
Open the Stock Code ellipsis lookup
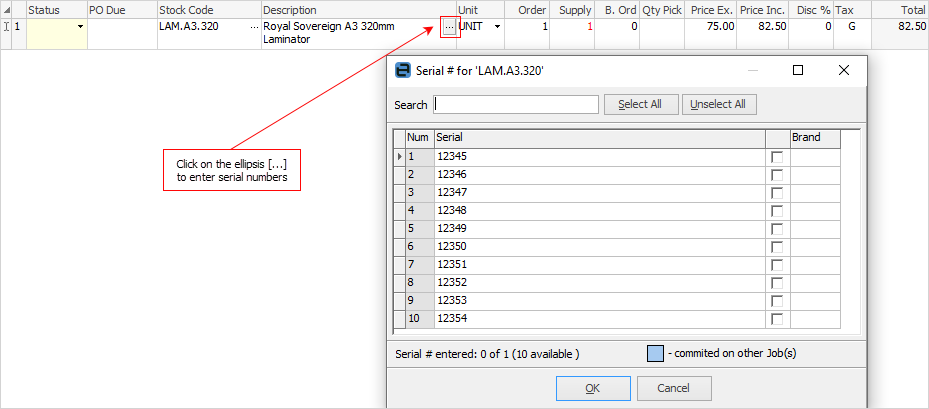255,27
